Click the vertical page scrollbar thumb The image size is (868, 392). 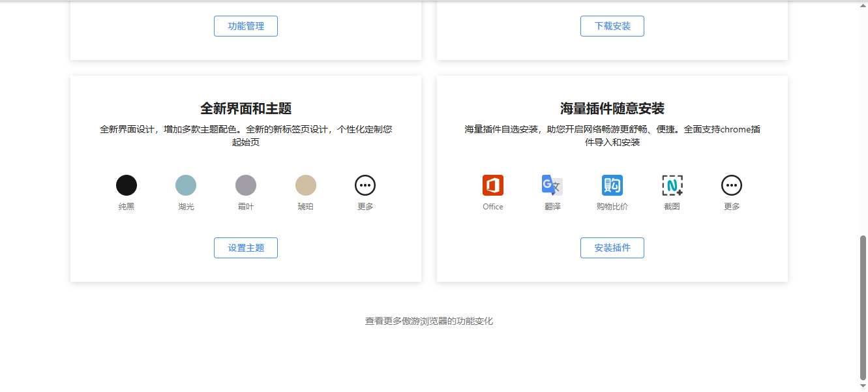[x=863, y=307]
